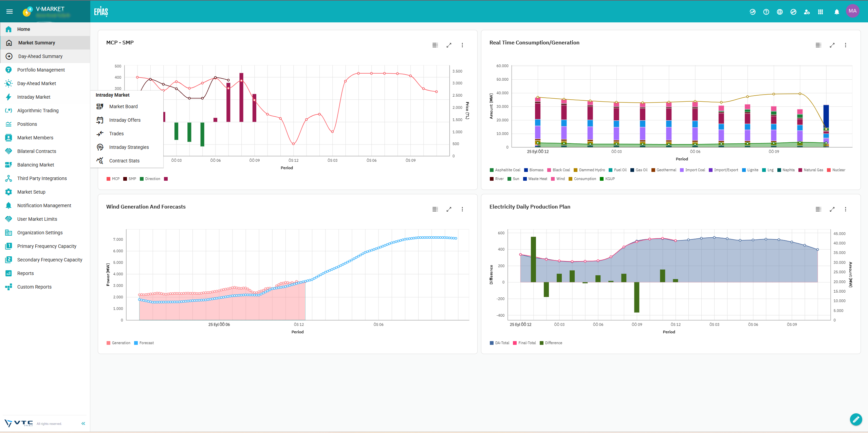868x433 pixels.
Task: Click the notification bell icon
Action: pyautogui.click(x=836, y=12)
